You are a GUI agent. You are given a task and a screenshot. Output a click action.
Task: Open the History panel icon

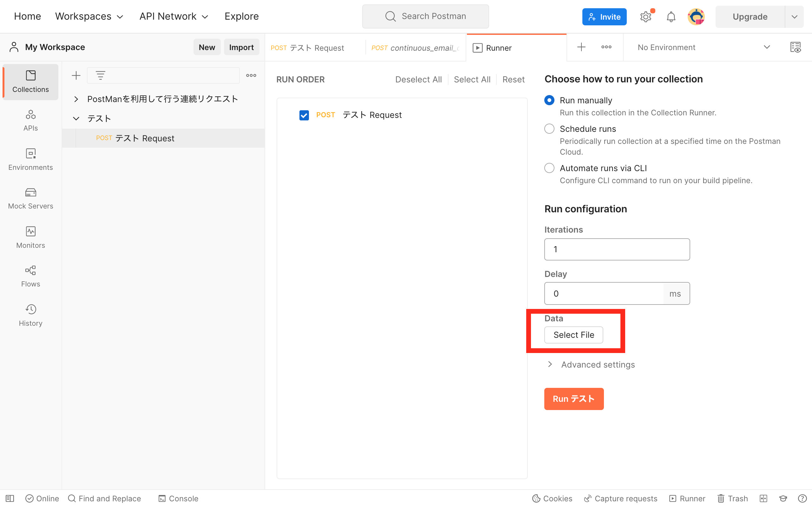(x=30, y=315)
